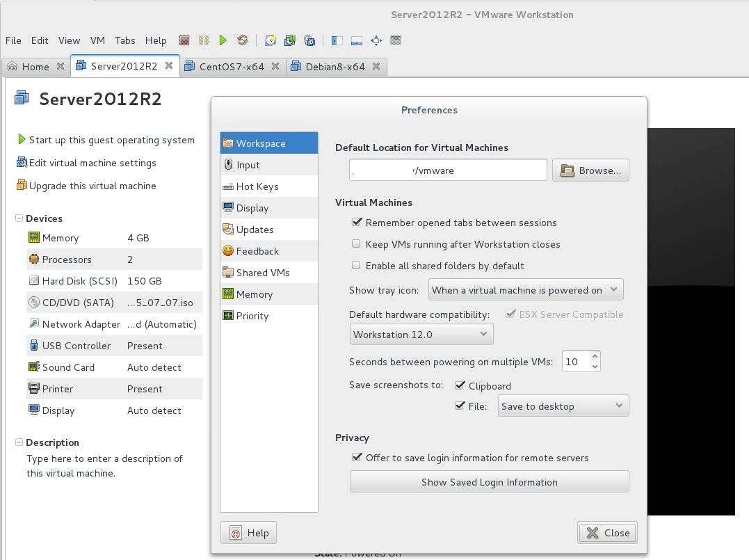749x560 pixels.
Task: Click the Display device row in Devices list
Action: point(114,410)
